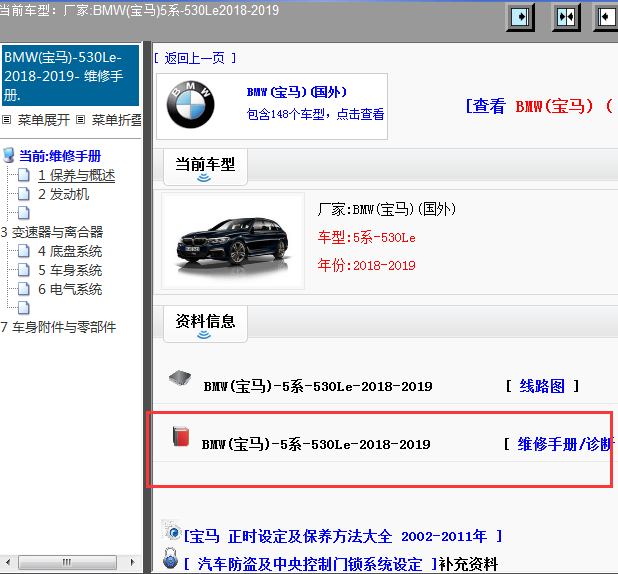Click the right-arrow panel layout icon
The width and height of the screenshot is (618, 574).
[x=520, y=17]
